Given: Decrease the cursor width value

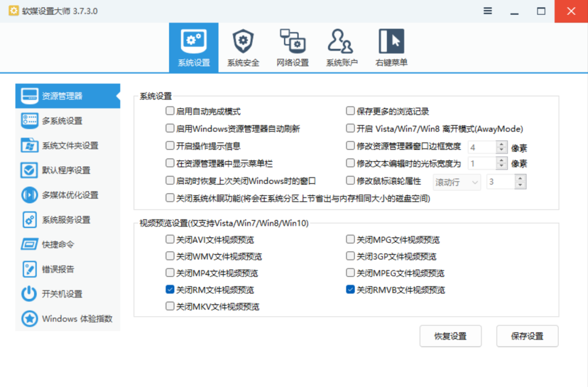Looking at the screenshot, I should point(501,166).
